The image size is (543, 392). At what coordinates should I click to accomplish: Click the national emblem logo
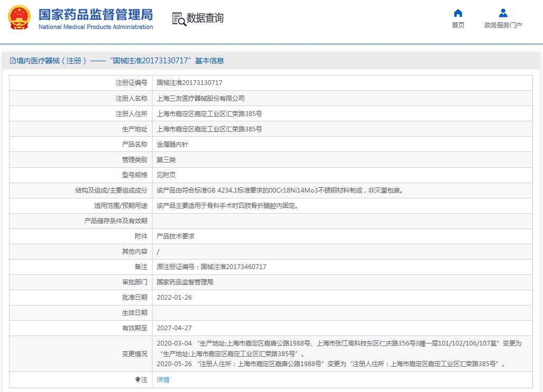tap(19, 18)
